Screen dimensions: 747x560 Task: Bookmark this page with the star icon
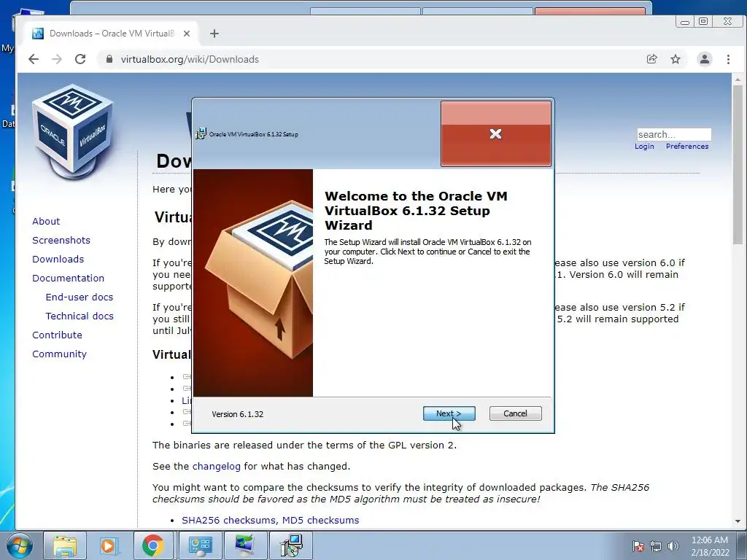coord(676,59)
